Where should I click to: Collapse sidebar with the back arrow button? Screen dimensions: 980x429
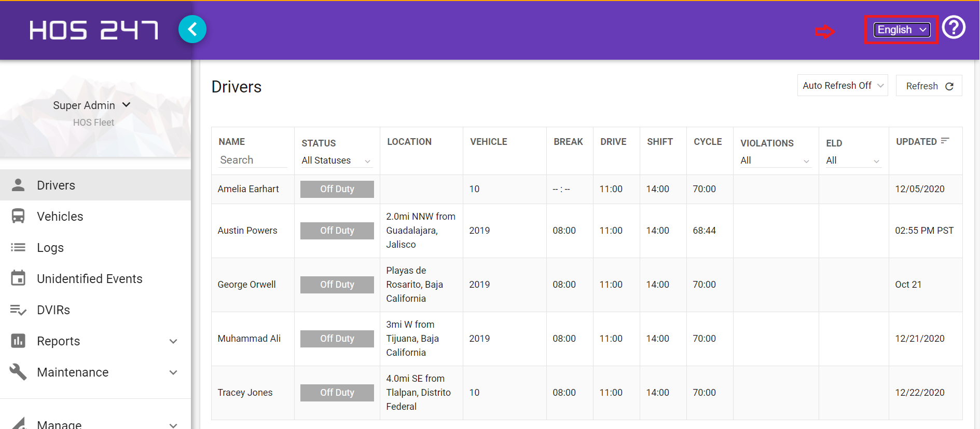tap(192, 30)
